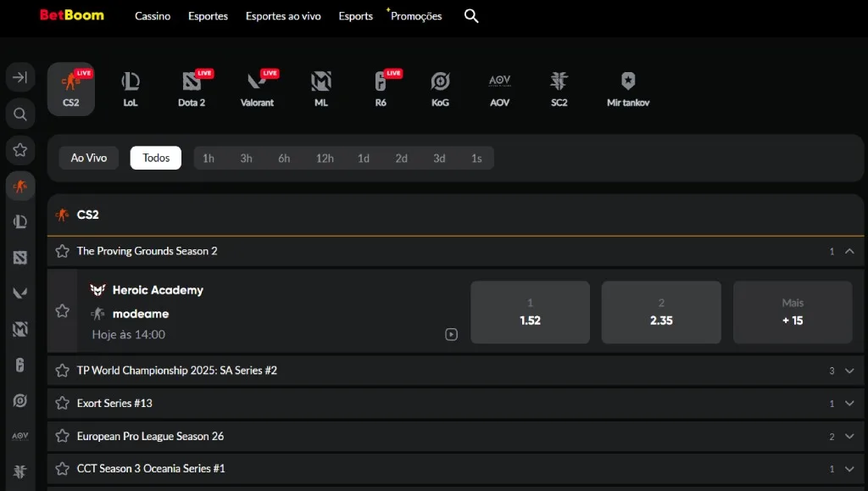The height and width of the screenshot is (491, 868).
Task: Favorite CCT Season 3 Oceania Series #1
Action: pyautogui.click(x=63, y=469)
